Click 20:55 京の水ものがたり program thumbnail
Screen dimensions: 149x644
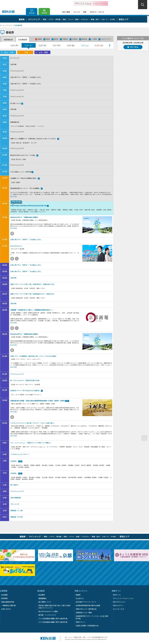97,342
